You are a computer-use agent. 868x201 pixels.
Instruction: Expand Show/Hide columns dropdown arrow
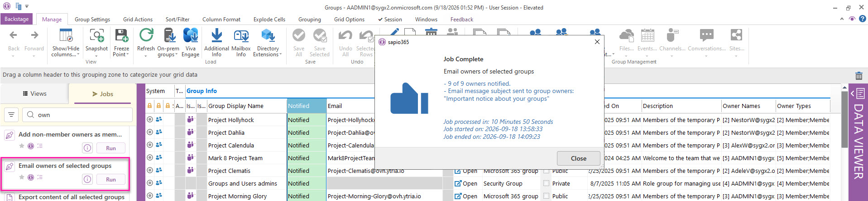point(78,54)
